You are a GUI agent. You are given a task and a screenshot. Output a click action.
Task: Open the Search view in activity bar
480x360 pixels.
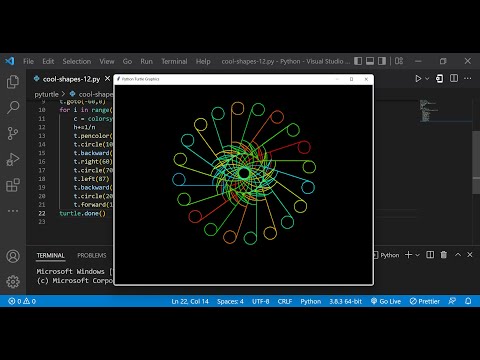(x=13, y=107)
